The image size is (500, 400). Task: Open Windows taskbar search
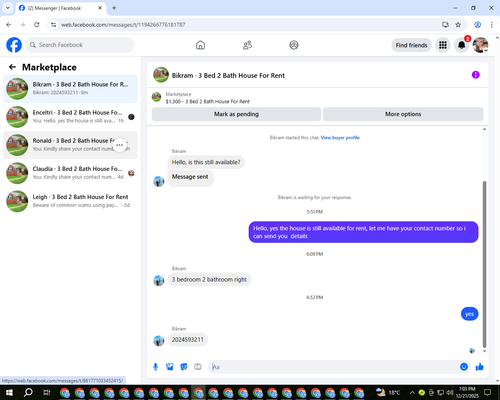(28, 392)
